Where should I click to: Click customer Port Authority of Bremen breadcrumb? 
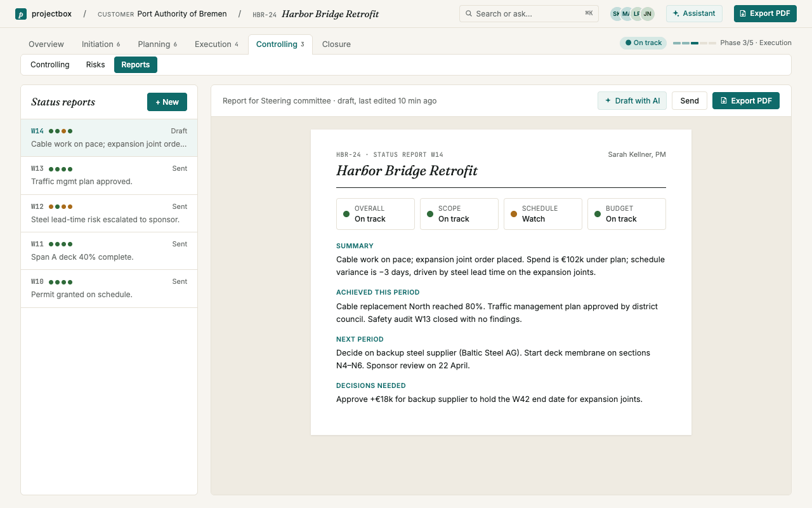point(162,13)
